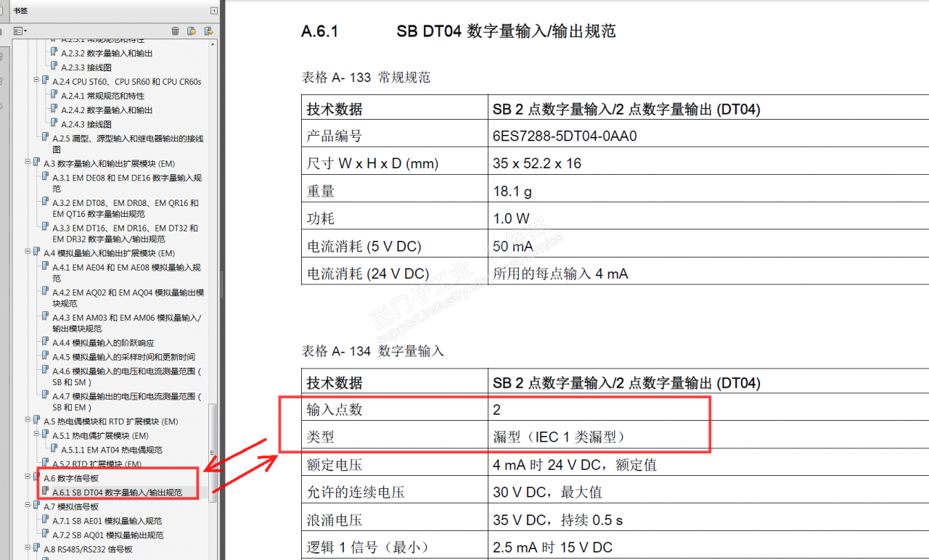Open bookmark A.3.1 EM DE08 和 EM DE16
The image size is (929, 560).
[127, 183]
